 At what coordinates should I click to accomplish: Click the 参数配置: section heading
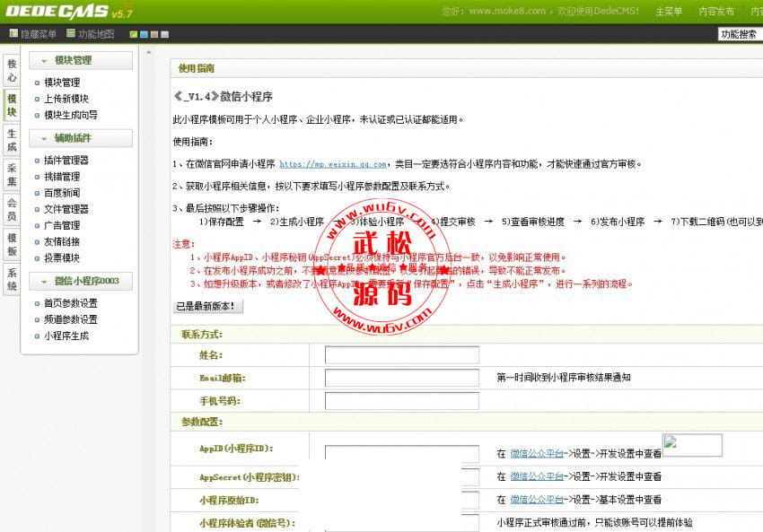(202, 422)
